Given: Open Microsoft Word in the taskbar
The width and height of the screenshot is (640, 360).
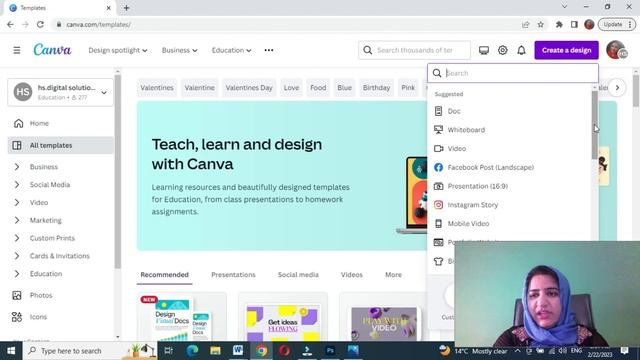Looking at the screenshot, I should (238, 350).
